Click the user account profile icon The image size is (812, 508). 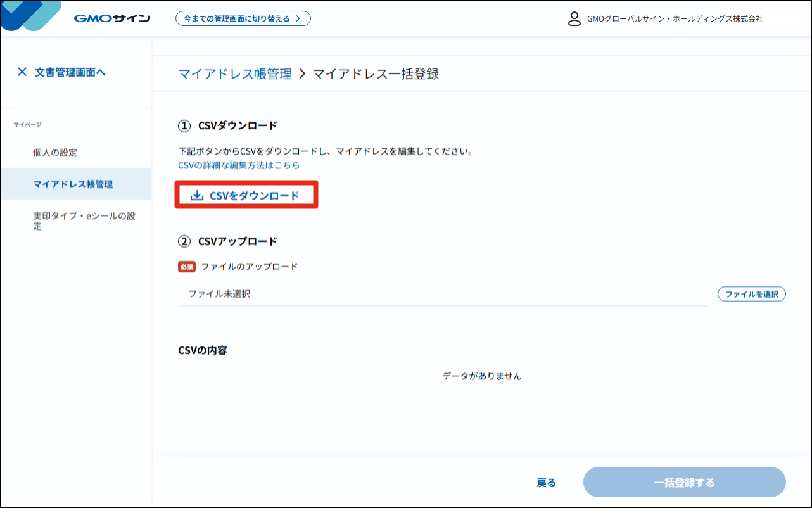(574, 18)
